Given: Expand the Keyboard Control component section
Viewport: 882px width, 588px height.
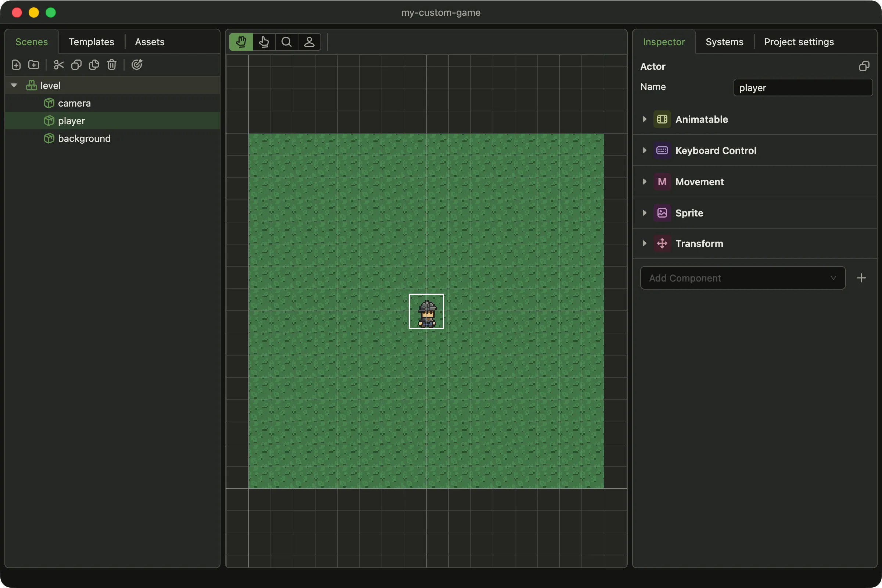Looking at the screenshot, I should click(645, 150).
